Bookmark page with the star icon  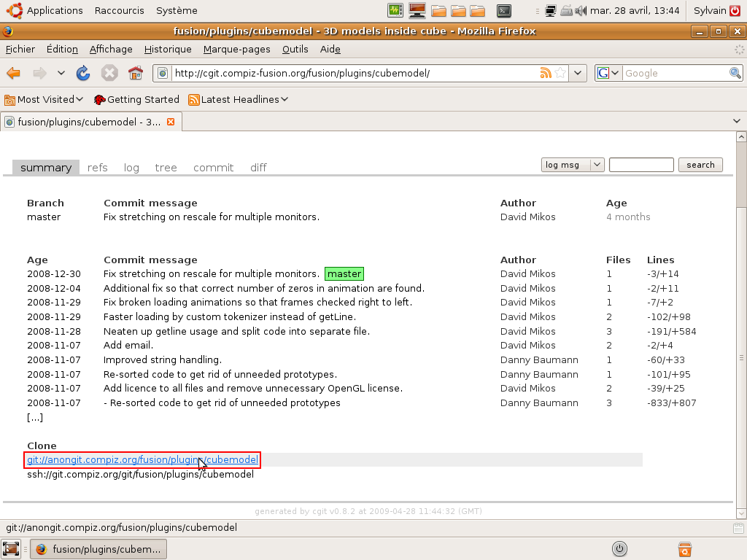560,73
